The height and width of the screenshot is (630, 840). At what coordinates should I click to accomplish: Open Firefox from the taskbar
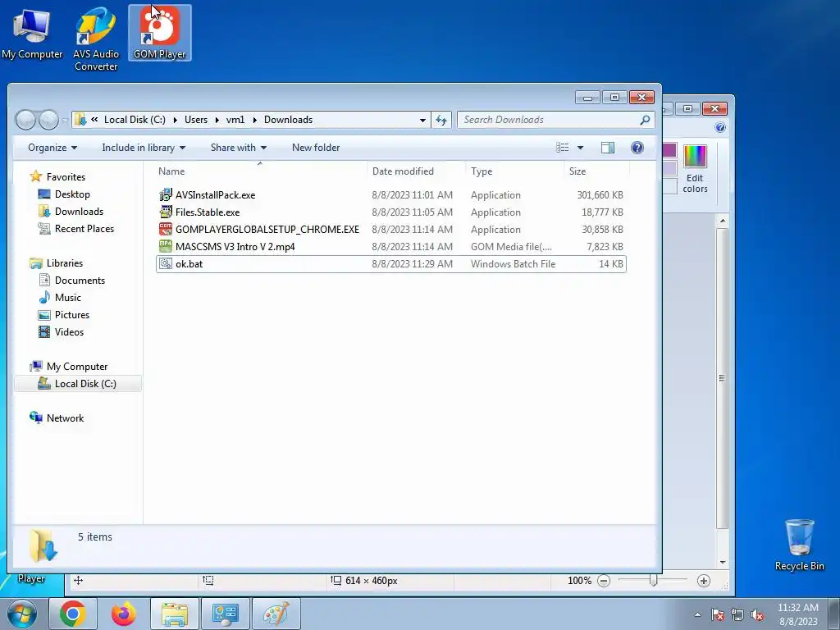tap(124, 614)
